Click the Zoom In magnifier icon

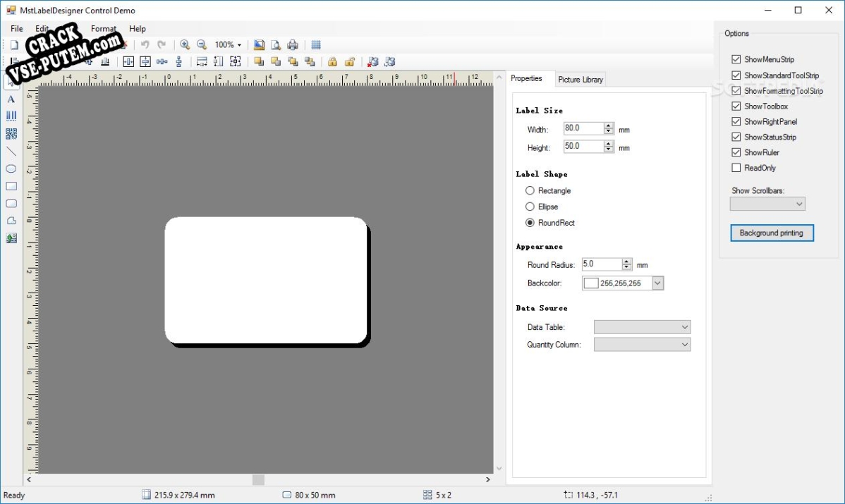185,44
